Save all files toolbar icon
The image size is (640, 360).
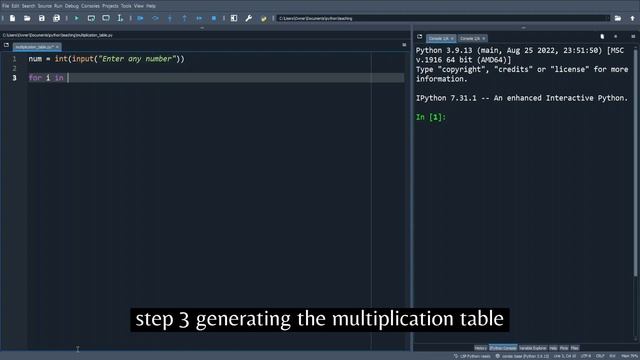pyautogui.click(x=56, y=18)
